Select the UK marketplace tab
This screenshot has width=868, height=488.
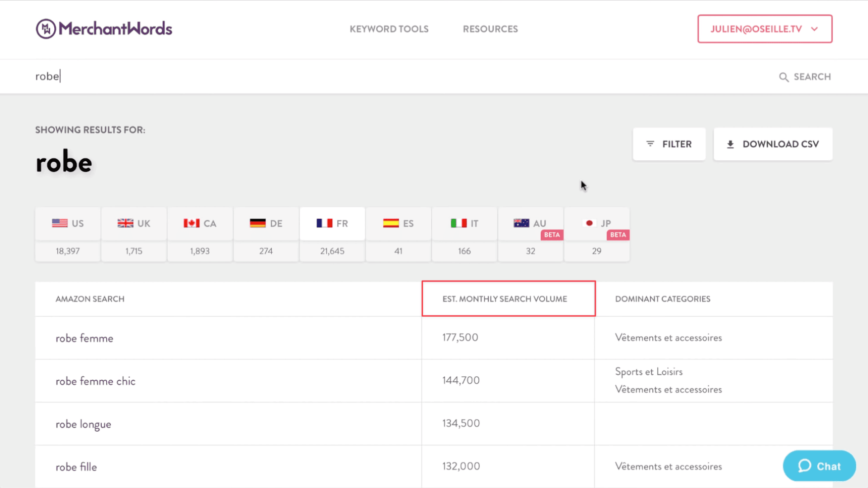coord(134,223)
